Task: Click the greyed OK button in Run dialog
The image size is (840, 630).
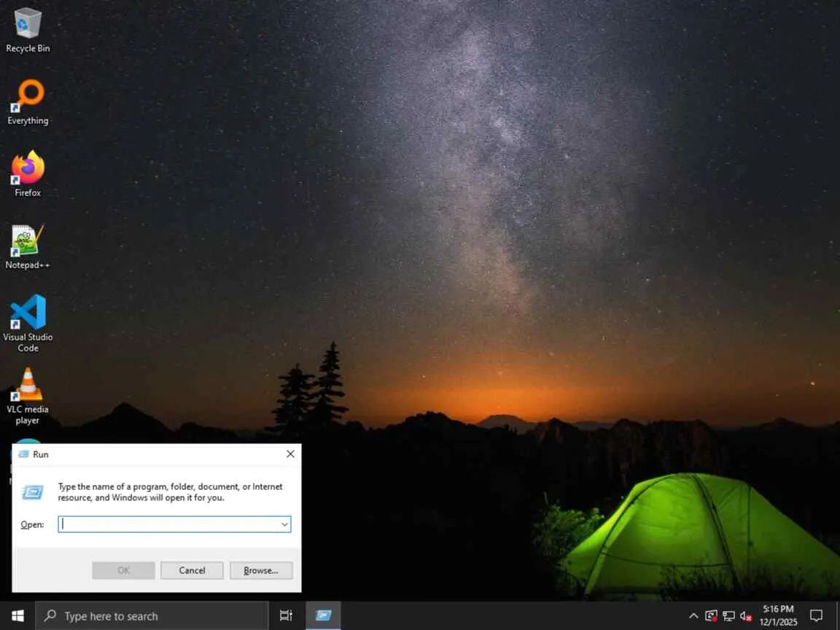Action: click(x=123, y=570)
